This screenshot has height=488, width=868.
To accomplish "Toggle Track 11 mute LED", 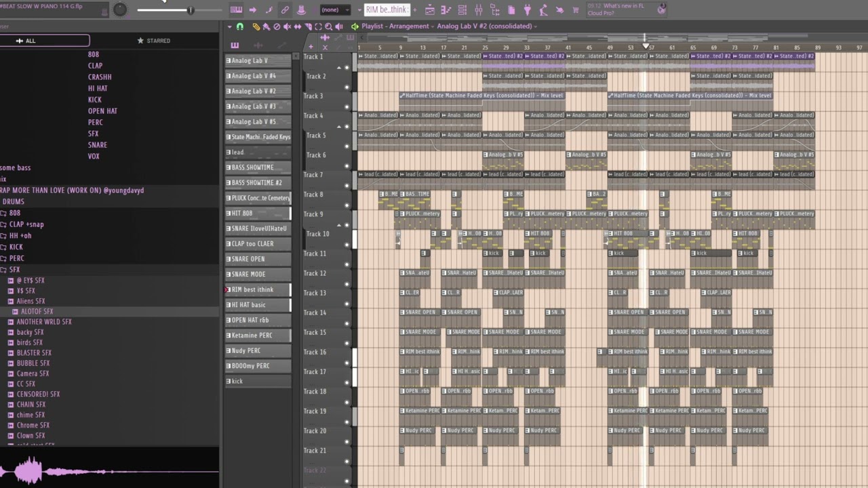I will 347,264.
